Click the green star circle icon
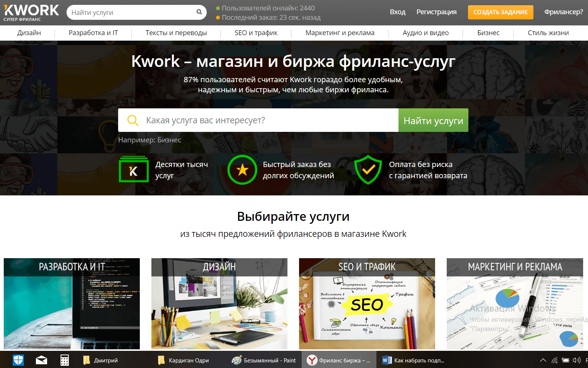Viewport: 588px width, 368px height. 242,170
